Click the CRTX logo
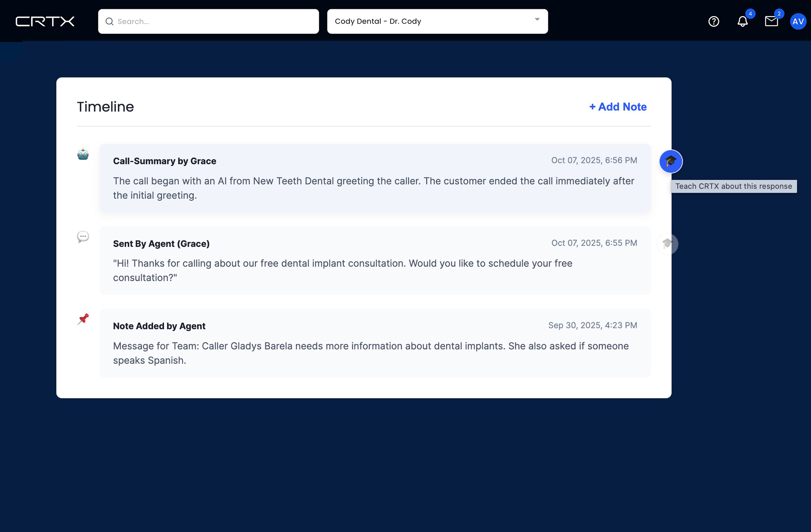Screen dimensions: 811x532 45,22
